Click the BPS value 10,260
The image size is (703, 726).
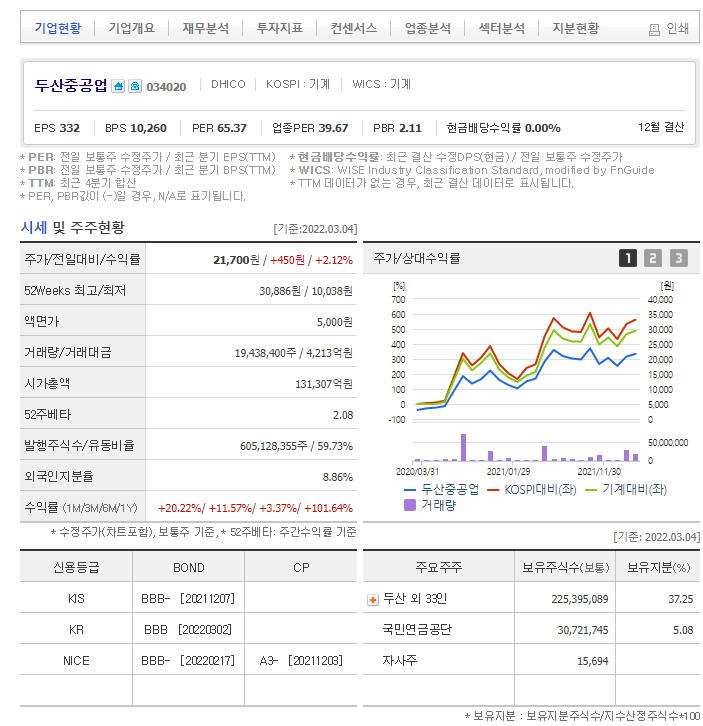click(x=148, y=128)
